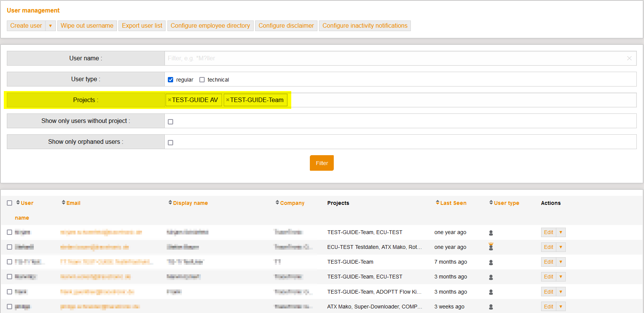Open Configure employee directory
Screen dimensions: 644x313
click(210, 26)
